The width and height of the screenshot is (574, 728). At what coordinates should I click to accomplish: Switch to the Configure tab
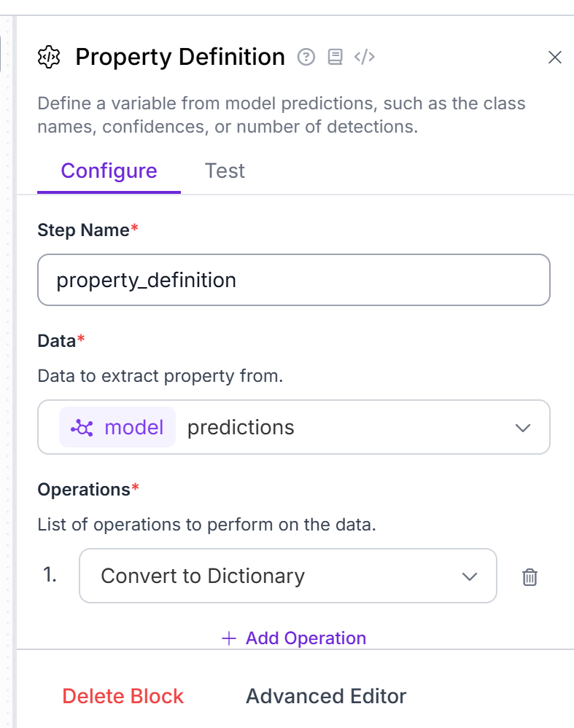[109, 171]
